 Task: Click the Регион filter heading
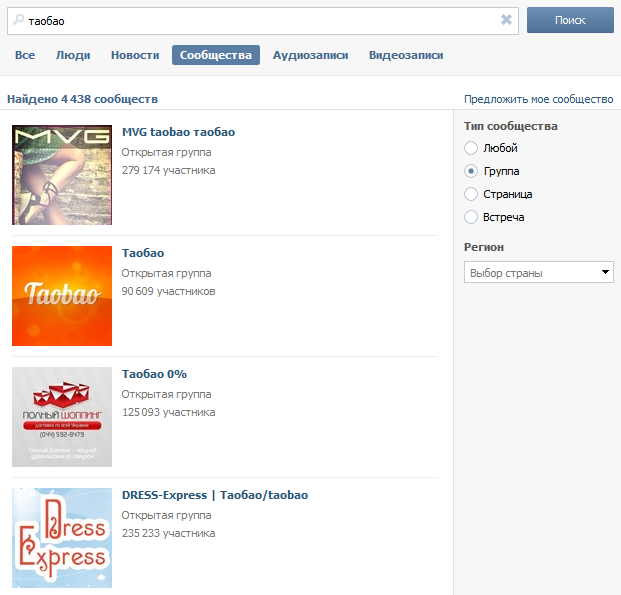[x=484, y=247]
